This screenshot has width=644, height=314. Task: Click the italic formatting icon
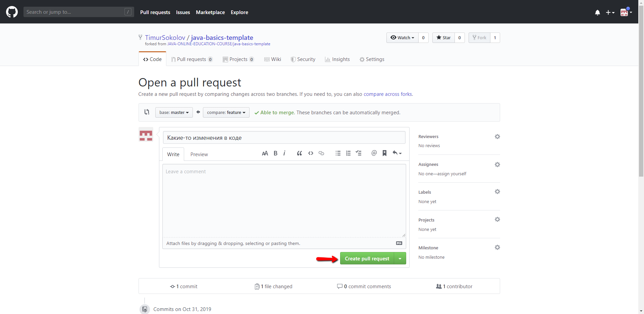284,153
